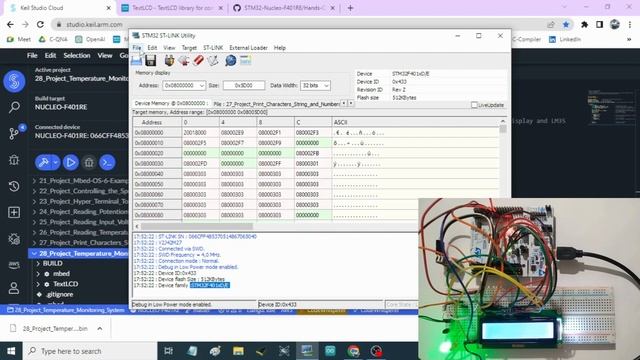Expand the TextLCD library folder
The image size is (640, 360).
coord(38,284)
